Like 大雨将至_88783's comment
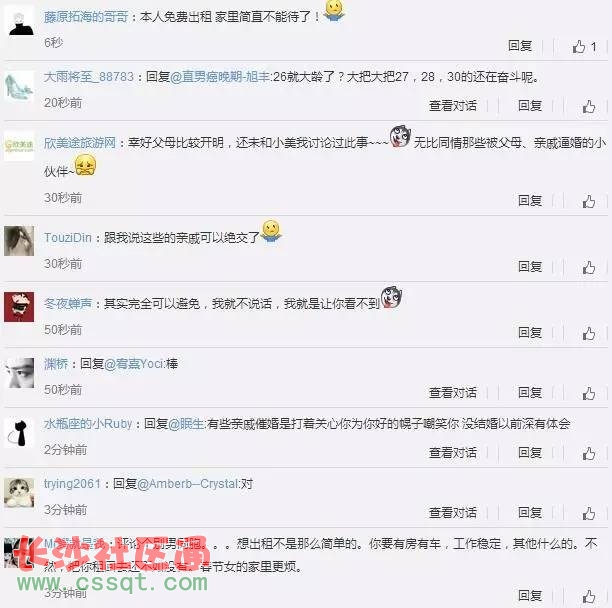Image resolution: width=612 pixels, height=608 pixels. click(589, 106)
